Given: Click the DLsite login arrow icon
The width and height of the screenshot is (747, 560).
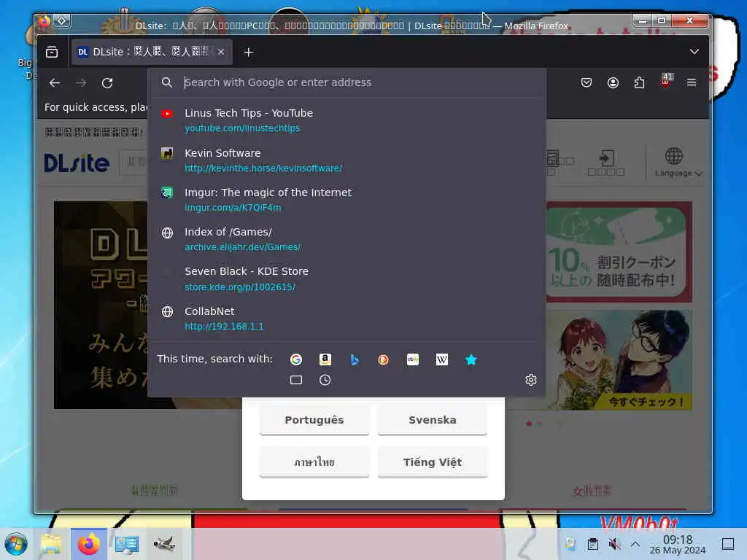Looking at the screenshot, I should tap(606, 163).
